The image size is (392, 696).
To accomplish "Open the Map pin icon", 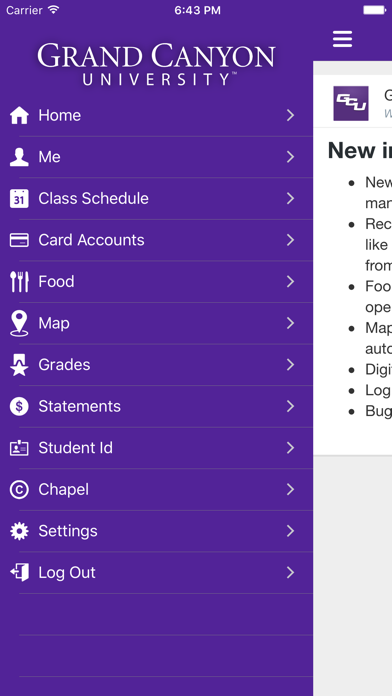I will click(19, 323).
